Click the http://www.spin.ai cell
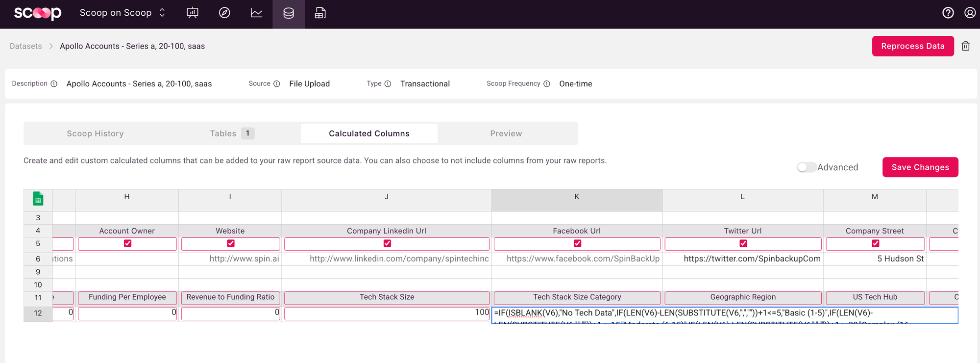Image resolution: width=980 pixels, height=363 pixels. (x=230, y=259)
